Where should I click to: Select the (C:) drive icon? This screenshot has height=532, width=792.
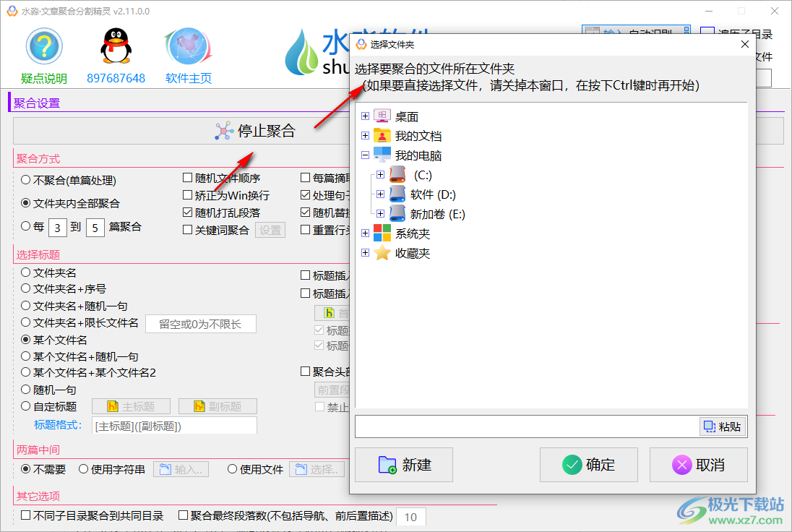(x=397, y=175)
